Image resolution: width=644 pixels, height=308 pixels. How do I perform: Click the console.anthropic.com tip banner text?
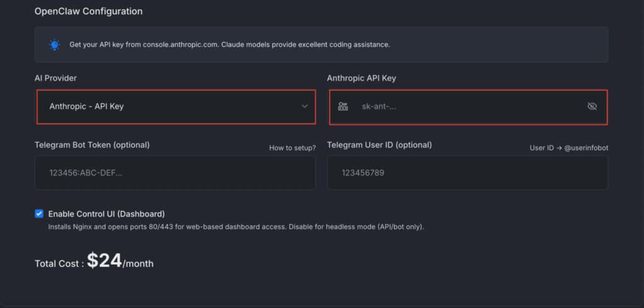tap(230, 45)
